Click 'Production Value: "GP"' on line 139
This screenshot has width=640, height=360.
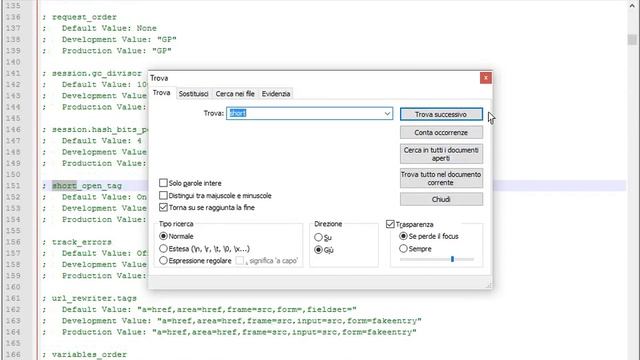pyautogui.click(x=117, y=51)
